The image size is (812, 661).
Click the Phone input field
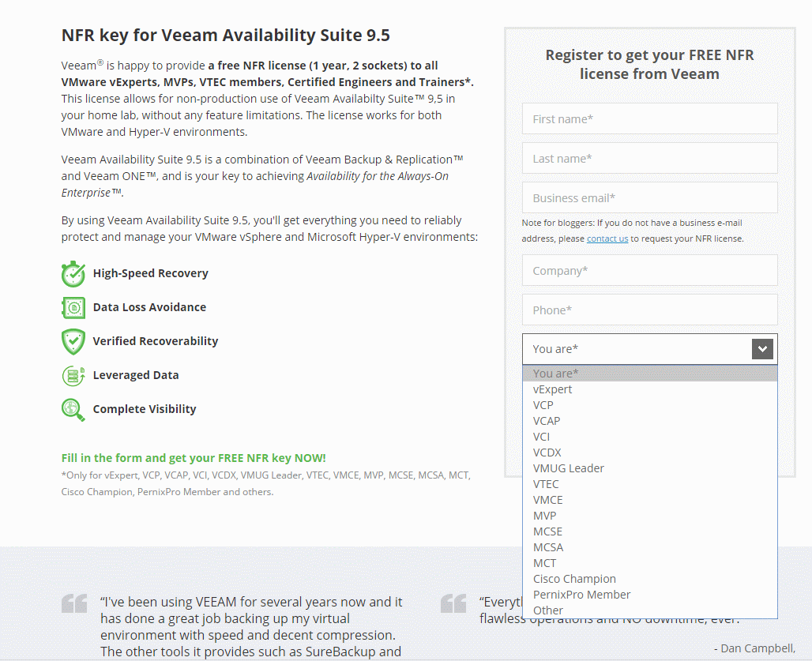pos(649,310)
